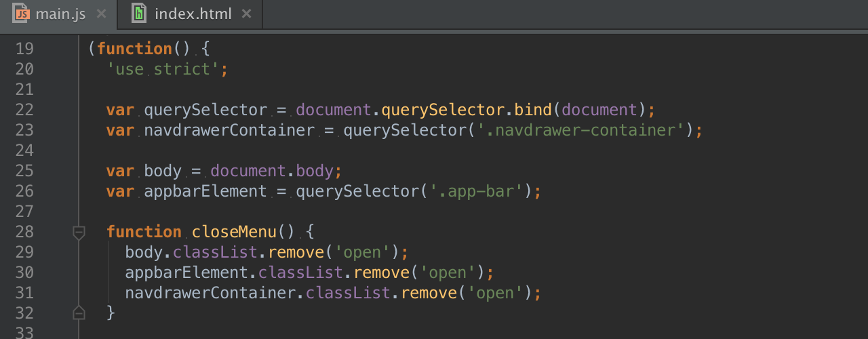The width and height of the screenshot is (868, 339).
Task: Click line number 22 in the gutter
Action: (x=24, y=110)
